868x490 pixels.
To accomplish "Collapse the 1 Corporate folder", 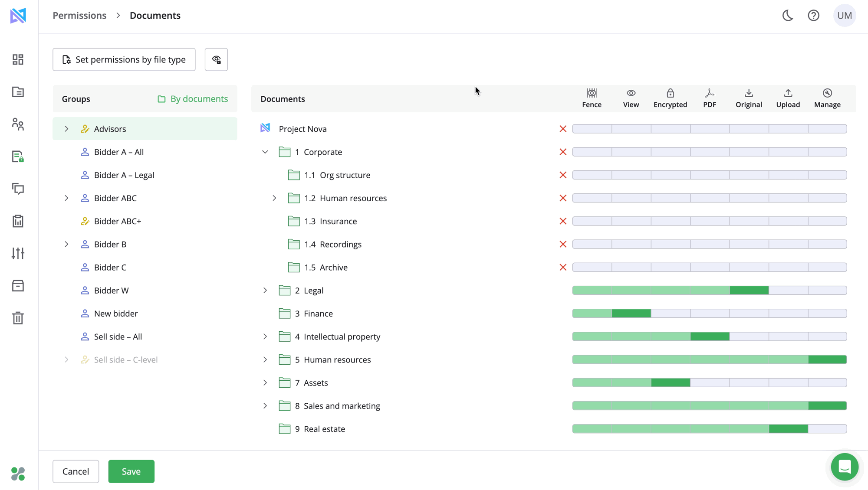I will coord(265,152).
